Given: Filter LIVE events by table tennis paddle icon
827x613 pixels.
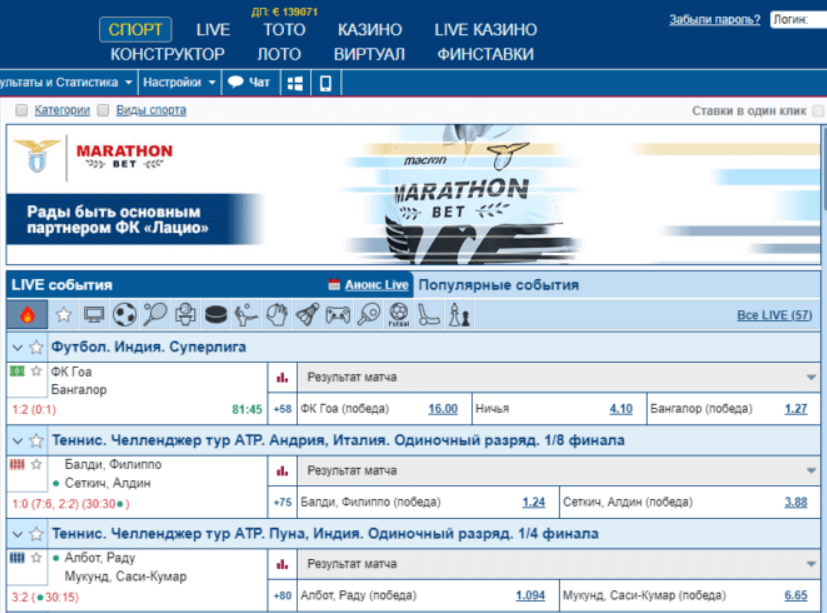Looking at the screenshot, I should pyautogui.click(x=368, y=315).
